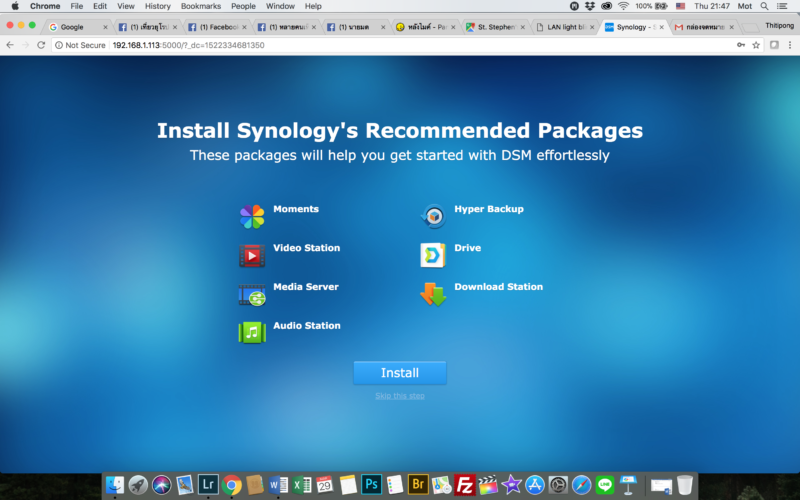Open the Trash in the dock
The image size is (800, 500).
(685, 485)
